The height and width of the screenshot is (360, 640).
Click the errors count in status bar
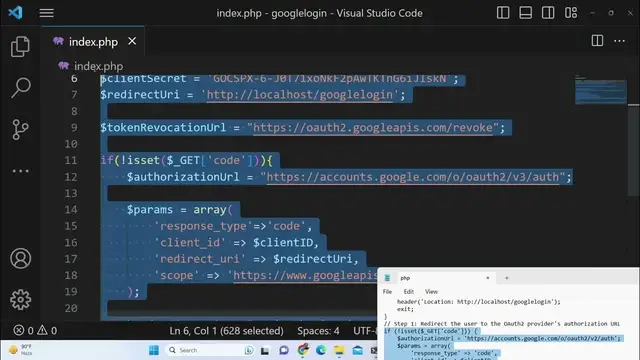(x=24, y=330)
